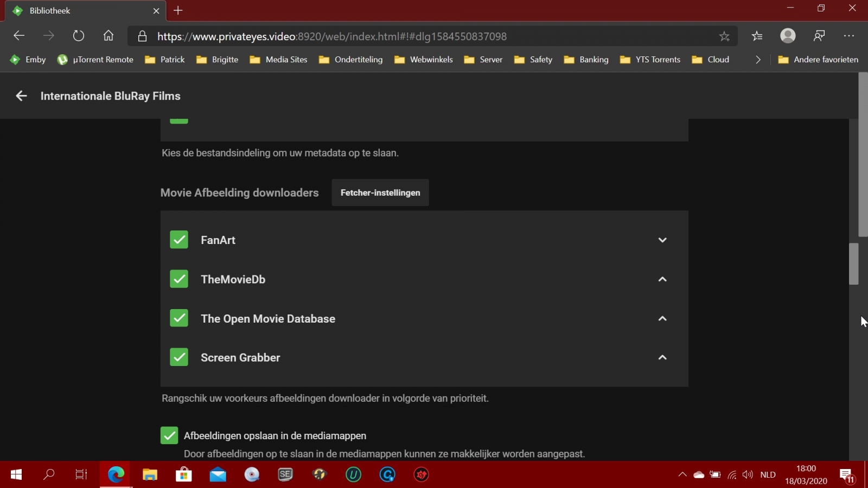Screen dimensions: 868x488
Task: Click the browser refresh icon
Action: coord(79,36)
